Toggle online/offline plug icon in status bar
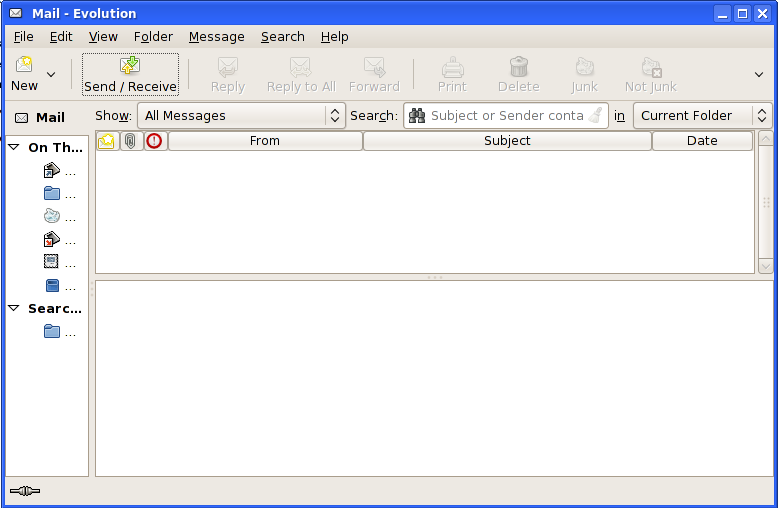This screenshot has height=508, width=778. [x=25, y=491]
